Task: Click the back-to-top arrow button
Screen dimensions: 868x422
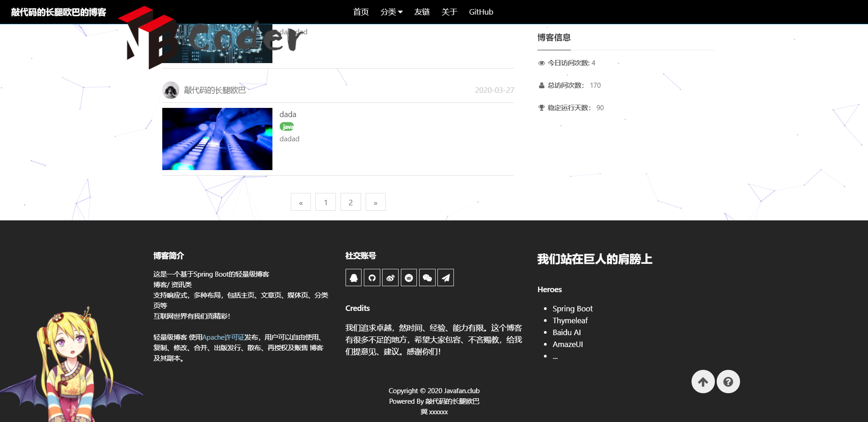Action: pyautogui.click(x=703, y=381)
